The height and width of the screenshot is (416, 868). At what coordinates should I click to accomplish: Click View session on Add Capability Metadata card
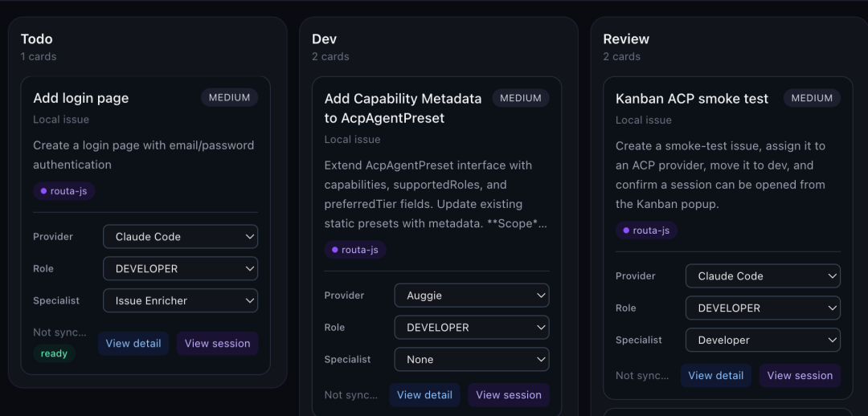[x=509, y=395]
